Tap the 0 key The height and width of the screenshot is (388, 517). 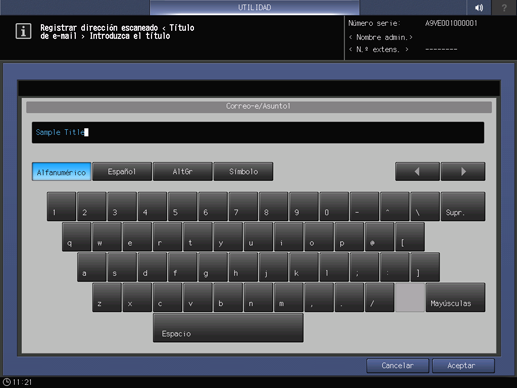tap(334, 206)
